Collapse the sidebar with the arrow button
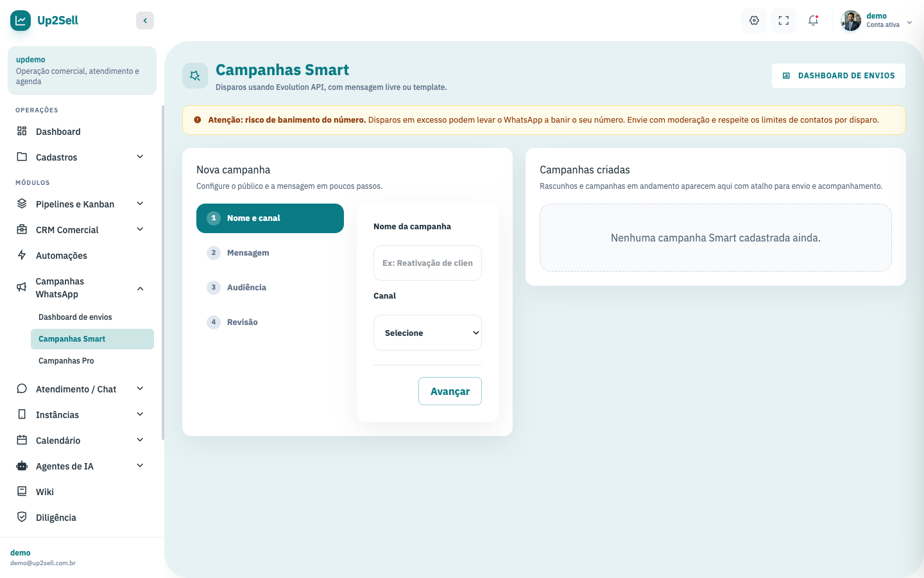Viewport: 924px width, 578px height. 145,21
